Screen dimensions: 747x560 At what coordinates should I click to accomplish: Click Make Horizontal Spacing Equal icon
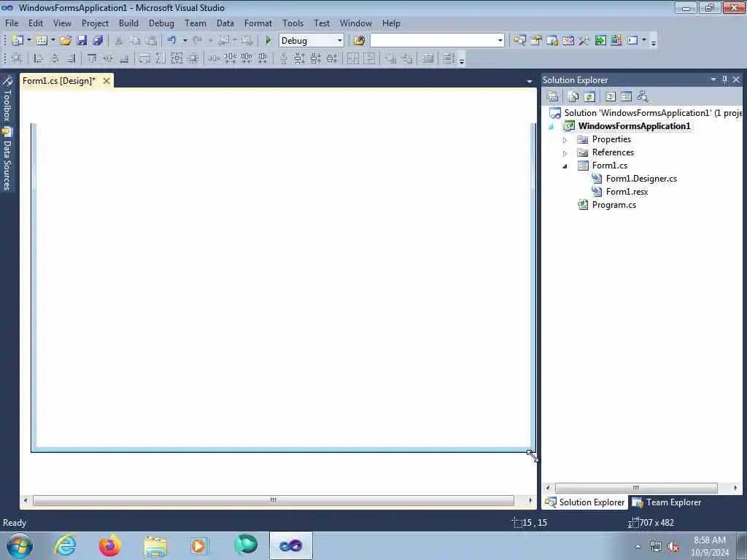(x=214, y=58)
